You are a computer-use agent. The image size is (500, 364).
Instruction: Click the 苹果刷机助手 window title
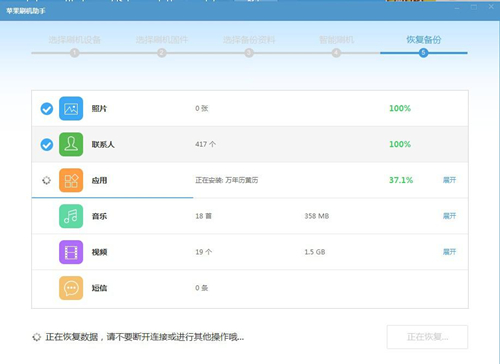[x=26, y=11]
